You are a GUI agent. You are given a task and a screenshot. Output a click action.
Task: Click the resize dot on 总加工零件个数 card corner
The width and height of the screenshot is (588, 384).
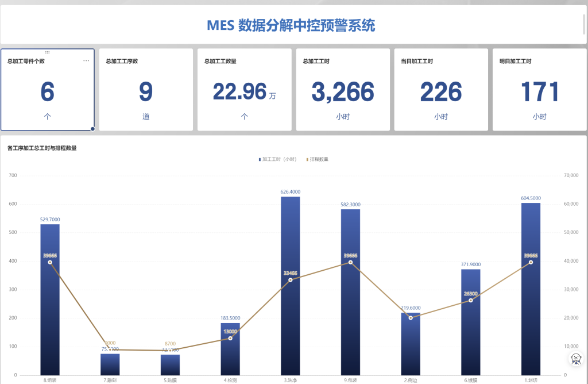click(x=92, y=129)
